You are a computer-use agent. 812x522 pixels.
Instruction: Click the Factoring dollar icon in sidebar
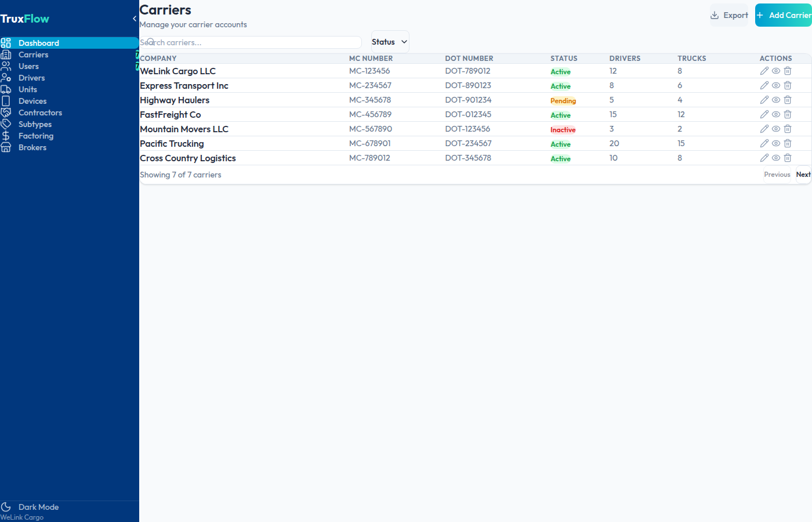coord(6,136)
